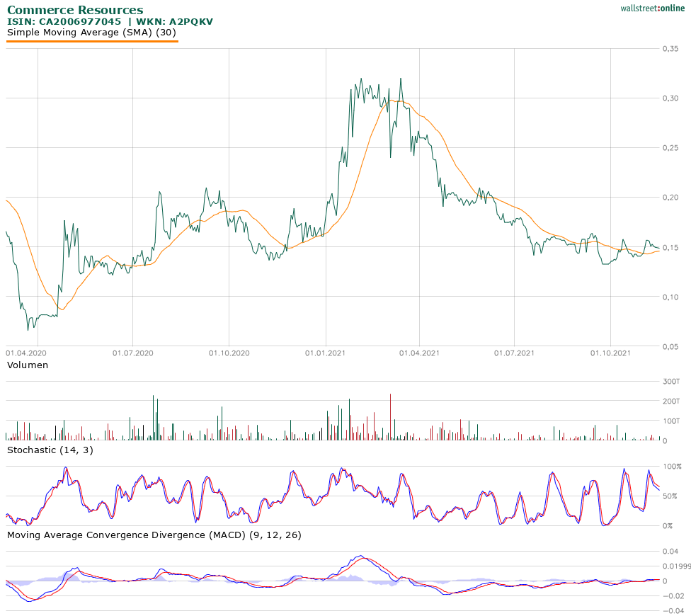Image resolution: width=691 pixels, height=616 pixels.
Task: Click the wallstreet:online logo
Action: click(x=652, y=8)
